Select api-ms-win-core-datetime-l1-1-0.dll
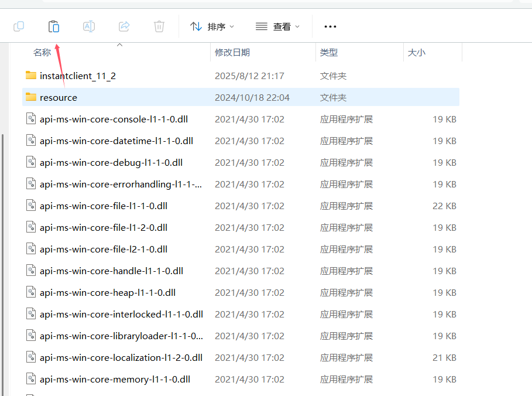 pos(112,141)
